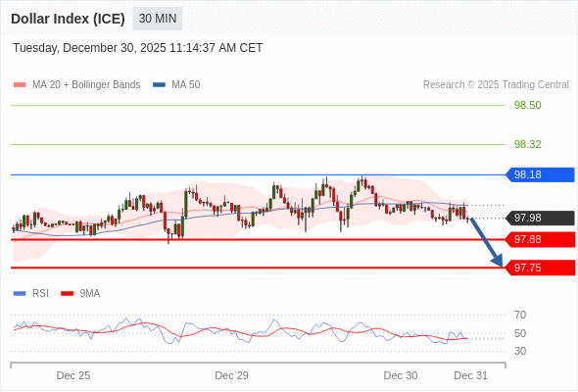Click the RSI 30 axis label
578x392 pixels.
tap(520, 351)
